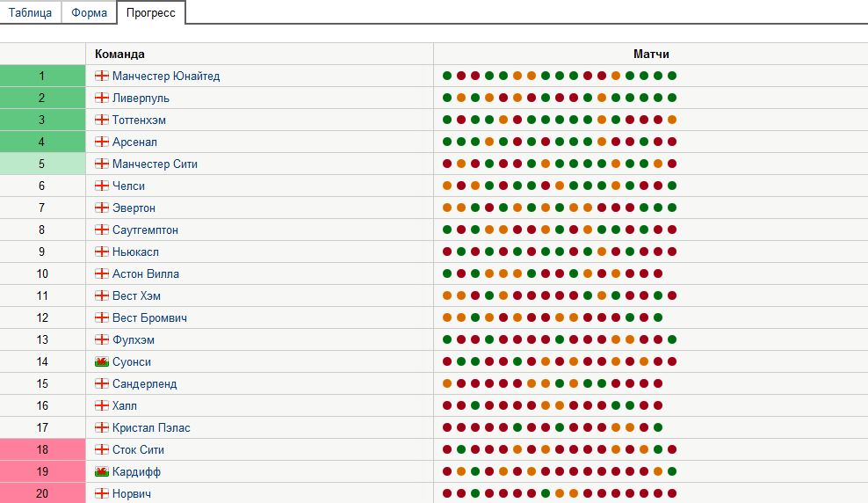Screen dimensions: 868x503
Task: Click the flag icon in Ньюкасл row
Action: [102, 251]
